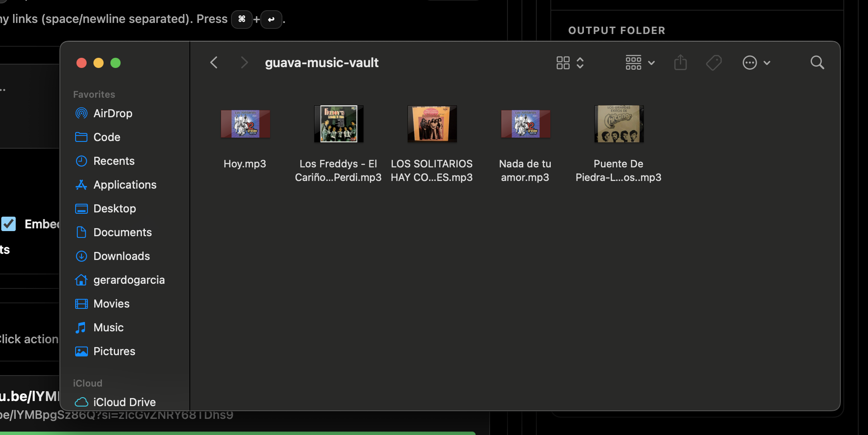
Task: Open iCloud Drive from the sidebar
Action: point(124,402)
